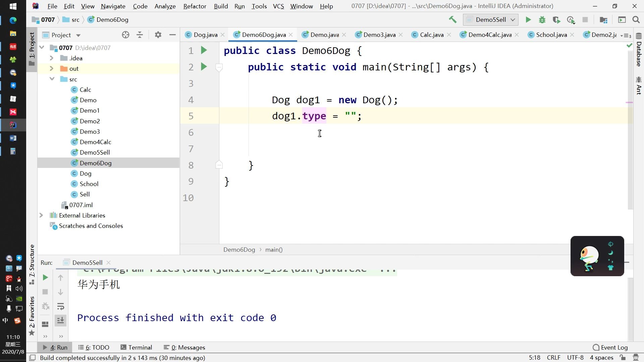644x362 pixels.
Task: Toggle the Structure tool window
Action: coord(32,264)
